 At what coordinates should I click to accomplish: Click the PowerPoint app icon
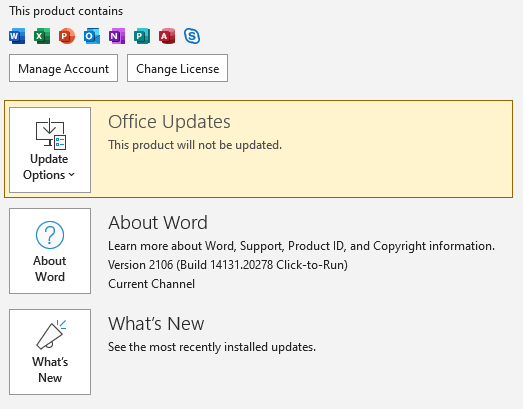tap(67, 36)
